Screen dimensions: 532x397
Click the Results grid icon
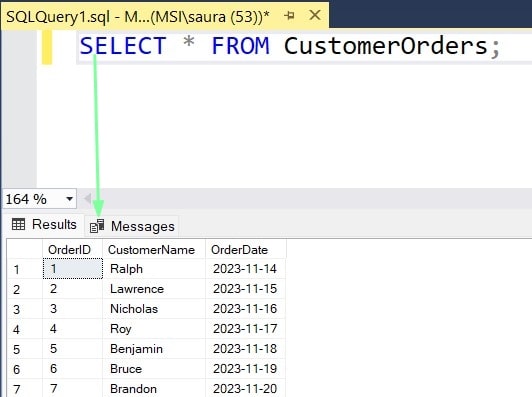coord(18,224)
